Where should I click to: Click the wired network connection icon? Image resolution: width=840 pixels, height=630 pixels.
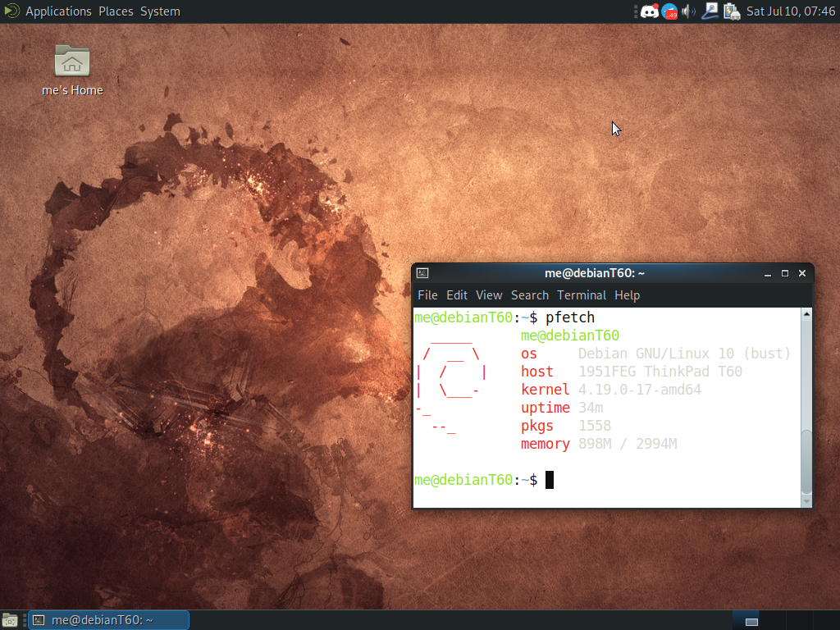[710, 11]
